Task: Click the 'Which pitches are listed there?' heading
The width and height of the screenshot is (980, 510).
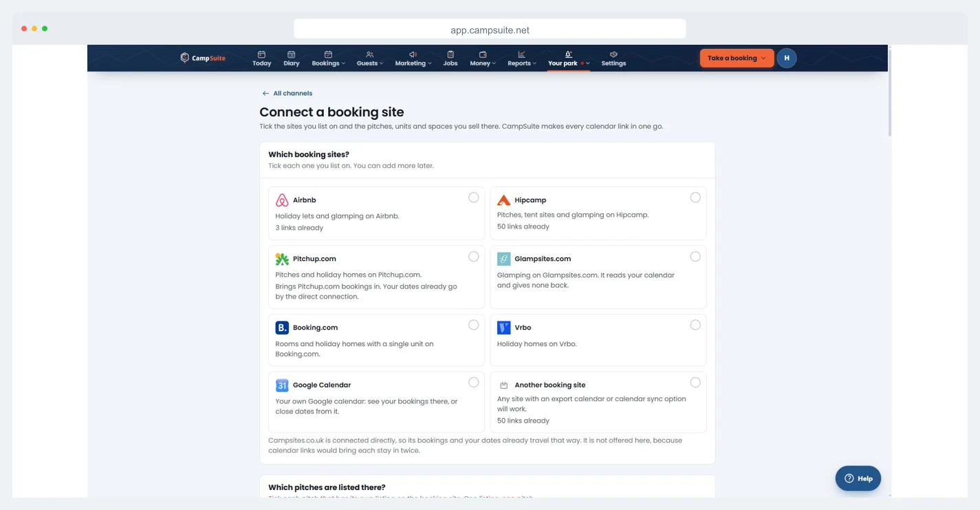Action: tap(327, 487)
